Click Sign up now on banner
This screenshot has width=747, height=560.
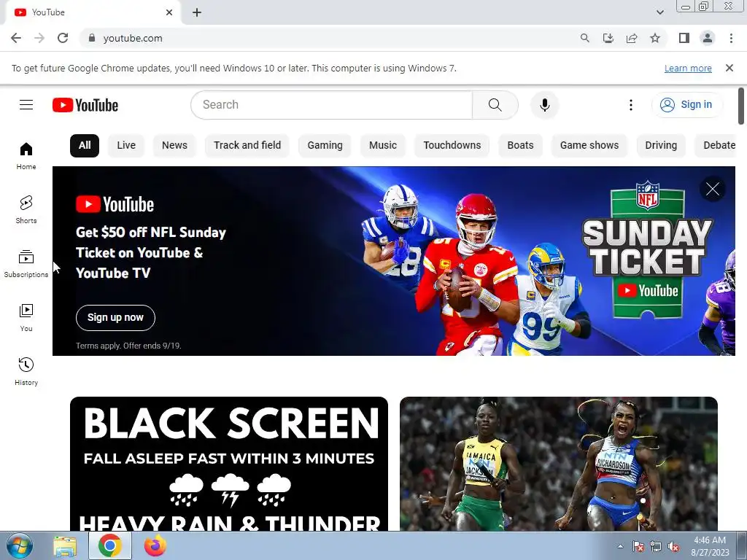pyautogui.click(x=115, y=318)
